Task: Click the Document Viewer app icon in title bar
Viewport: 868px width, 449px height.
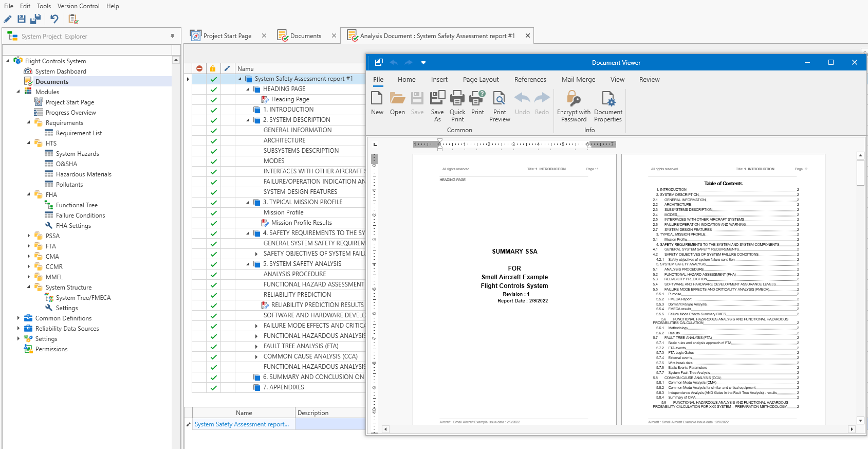Action: click(379, 62)
